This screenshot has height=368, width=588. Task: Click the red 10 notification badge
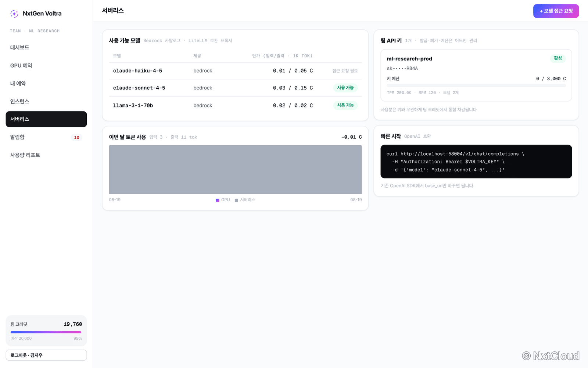pos(76,138)
